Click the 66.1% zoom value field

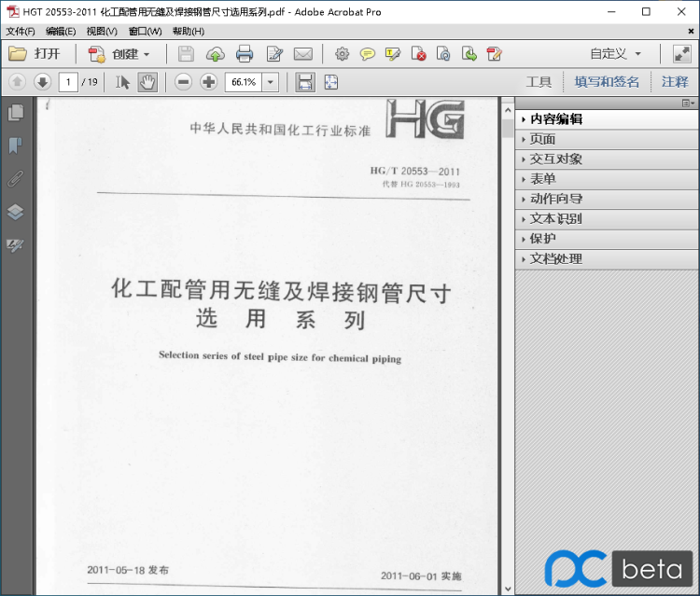pyautogui.click(x=244, y=82)
